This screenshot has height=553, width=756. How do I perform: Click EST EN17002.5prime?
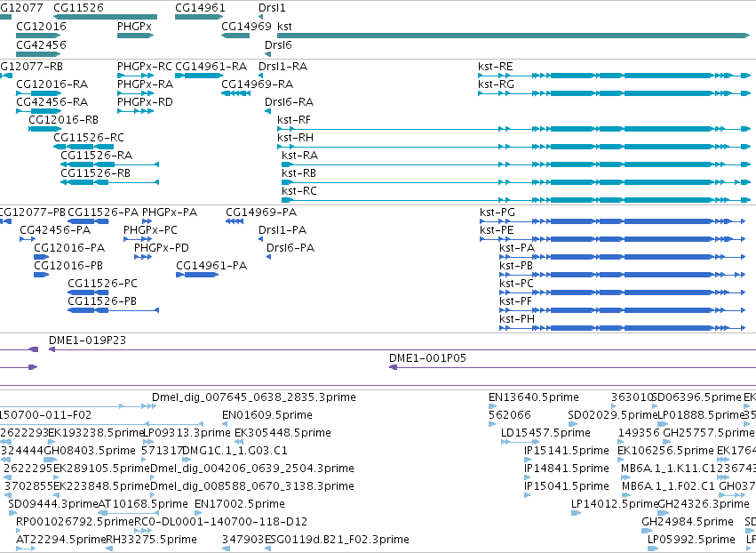click(240, 504)
